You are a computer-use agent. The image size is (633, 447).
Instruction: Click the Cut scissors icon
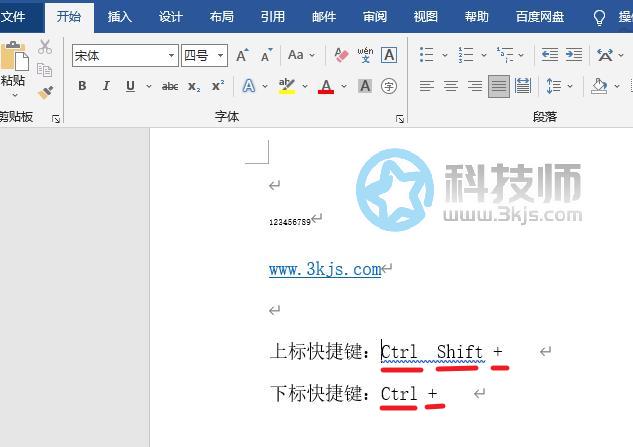45,47
